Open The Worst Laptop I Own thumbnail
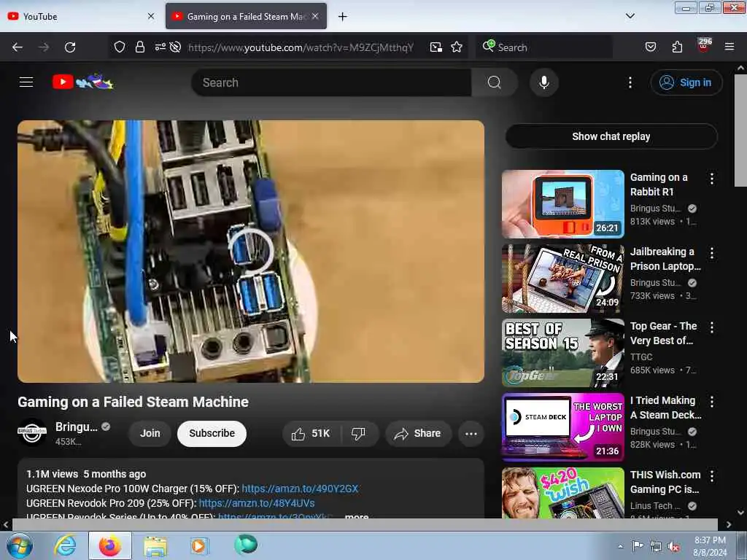 coord(562,427)
